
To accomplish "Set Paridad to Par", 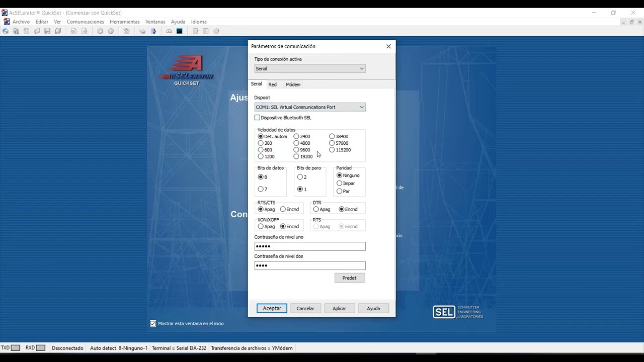I will [340, 191].
